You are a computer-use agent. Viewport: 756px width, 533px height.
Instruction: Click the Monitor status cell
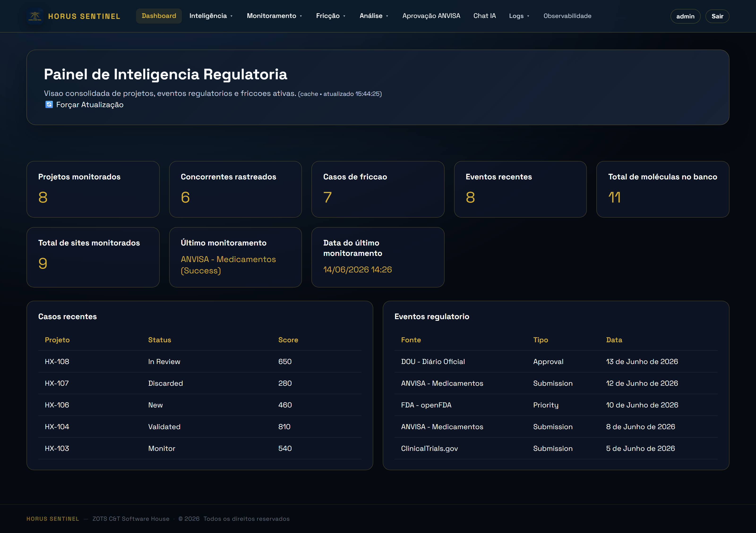pyautogui.click(x=162, y=448)
